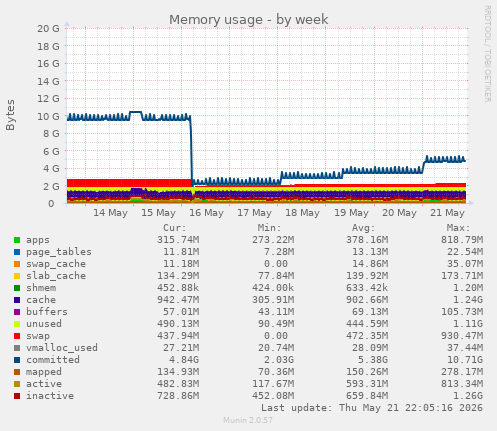
Task: Click the shmem current value 452.88k
Action: pos(178,288)
